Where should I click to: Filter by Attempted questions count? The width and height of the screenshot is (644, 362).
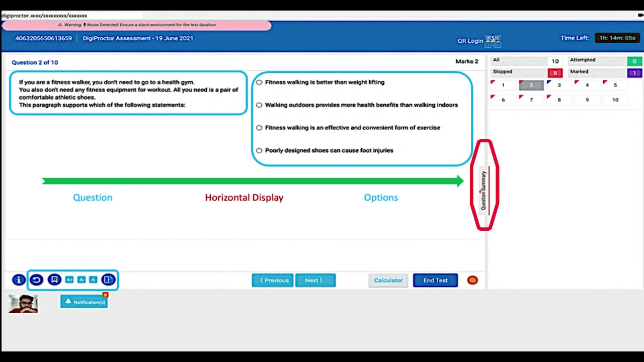point(634,61)
